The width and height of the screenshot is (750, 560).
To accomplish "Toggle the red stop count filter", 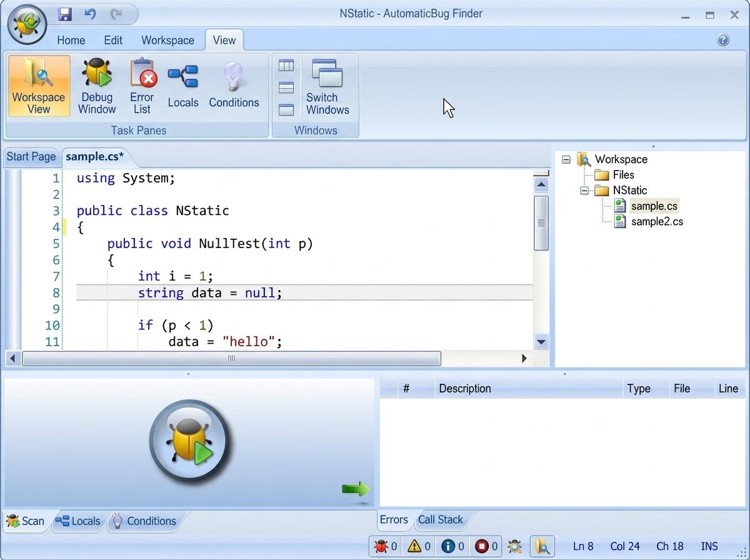I will tap(486, 546).
